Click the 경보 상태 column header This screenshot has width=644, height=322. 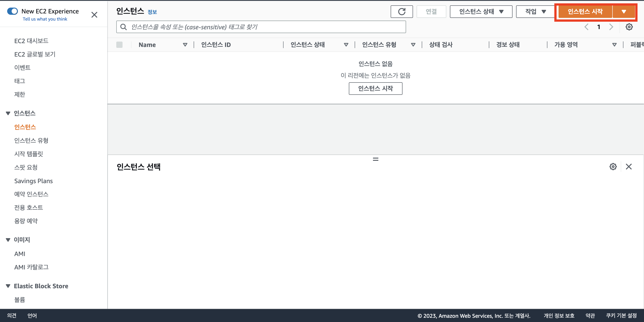[x=508, y=45]
